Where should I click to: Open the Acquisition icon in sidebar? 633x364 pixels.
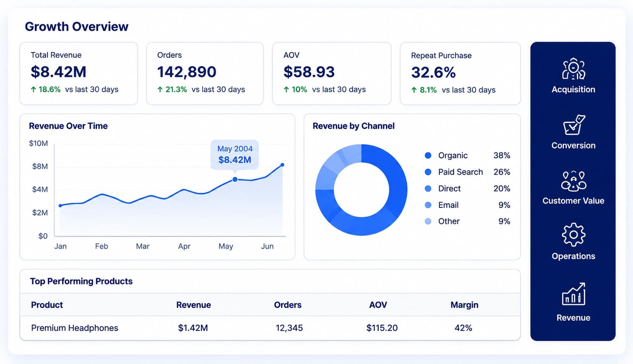point(573,69)
